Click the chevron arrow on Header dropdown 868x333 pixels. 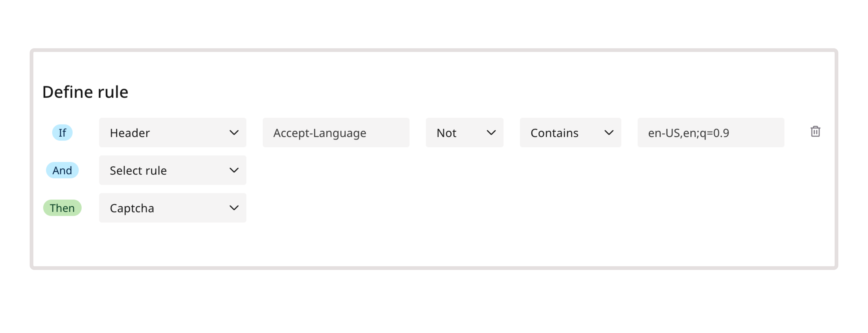234,133
